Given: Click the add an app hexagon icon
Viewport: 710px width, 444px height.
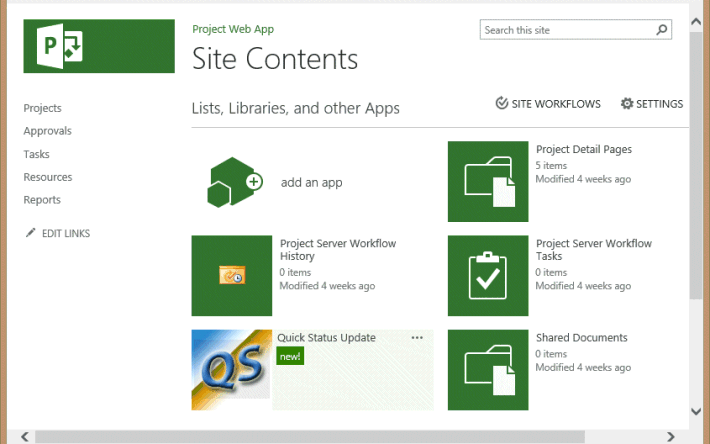Looking at the screenshot, I should [235, 182].
